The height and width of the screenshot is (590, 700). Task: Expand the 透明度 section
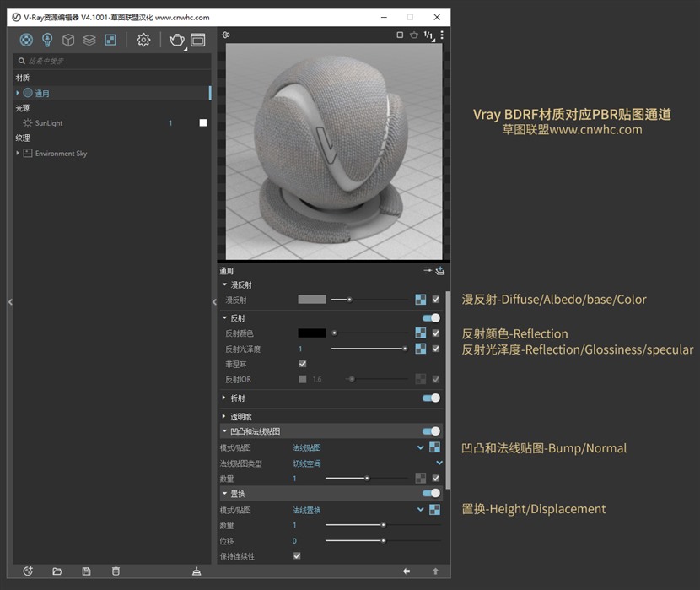click(x=224, y=416)
